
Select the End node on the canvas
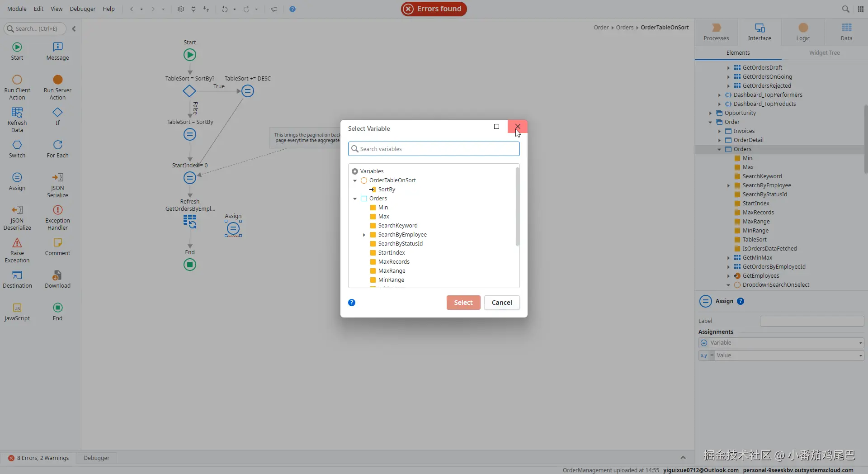190,265
